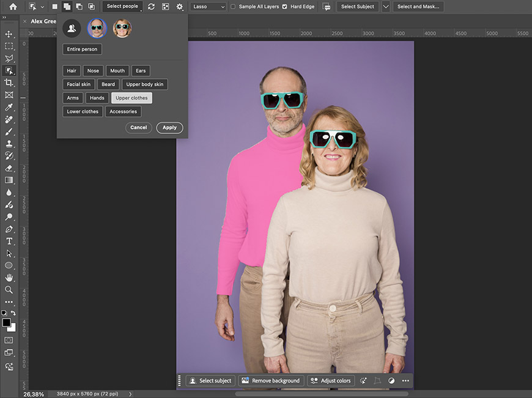The image size is (532, 398).
Task: Toggle Quick Mask mode
Action: 9,340
